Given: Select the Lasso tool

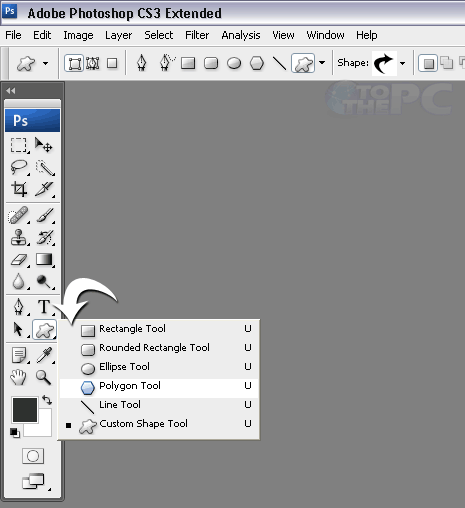Looking at the screenshot, I should [19, 167].
